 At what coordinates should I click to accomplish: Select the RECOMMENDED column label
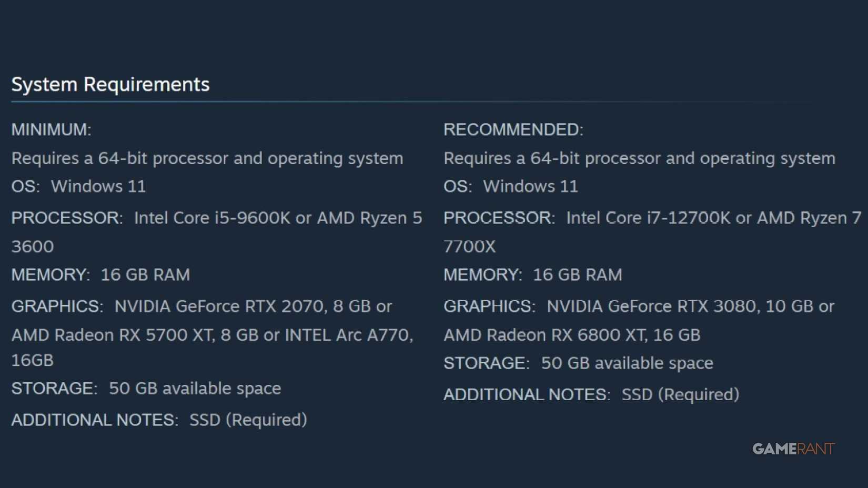click(x=513, y=129)
